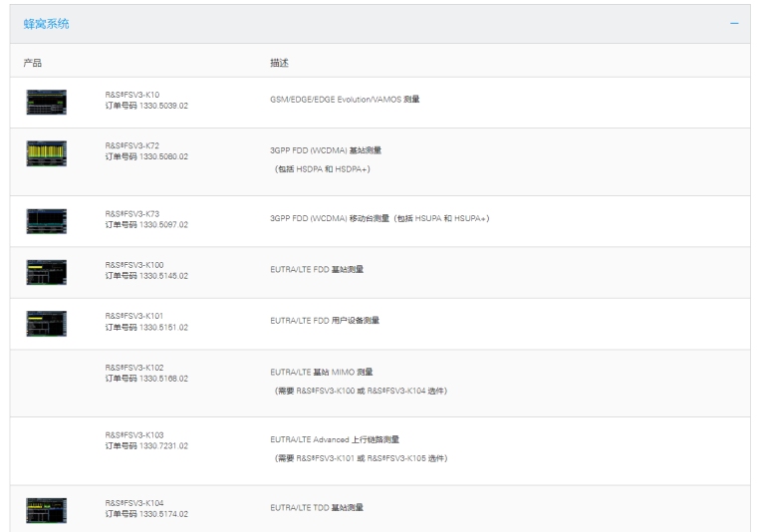
Task: Open the R&S FSV3-K72 product name link
Action: tap(132, 145)
